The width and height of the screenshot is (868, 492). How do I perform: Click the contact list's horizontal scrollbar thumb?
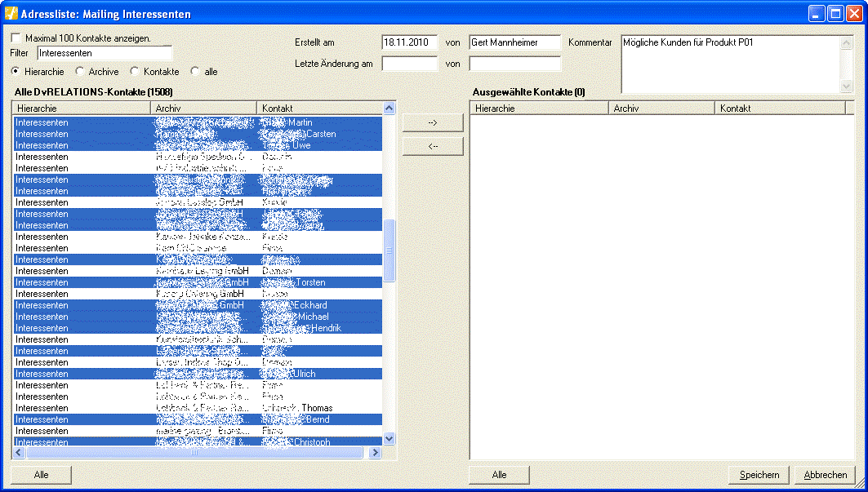194,453
